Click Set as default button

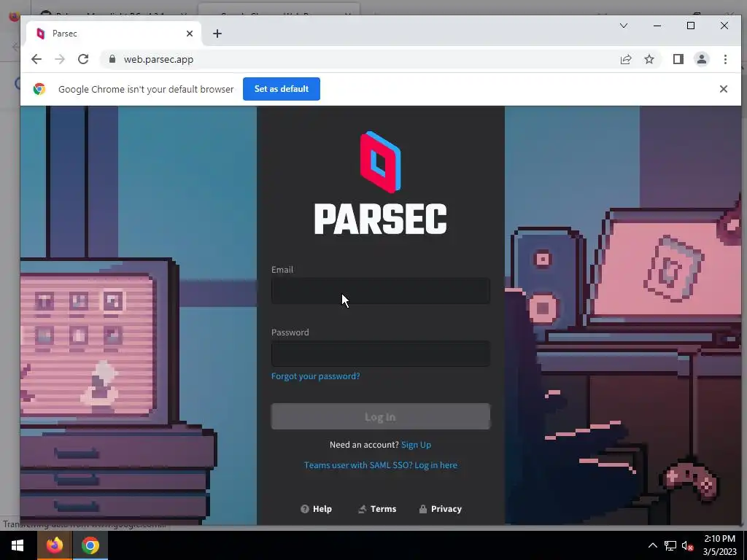(282, 89)
